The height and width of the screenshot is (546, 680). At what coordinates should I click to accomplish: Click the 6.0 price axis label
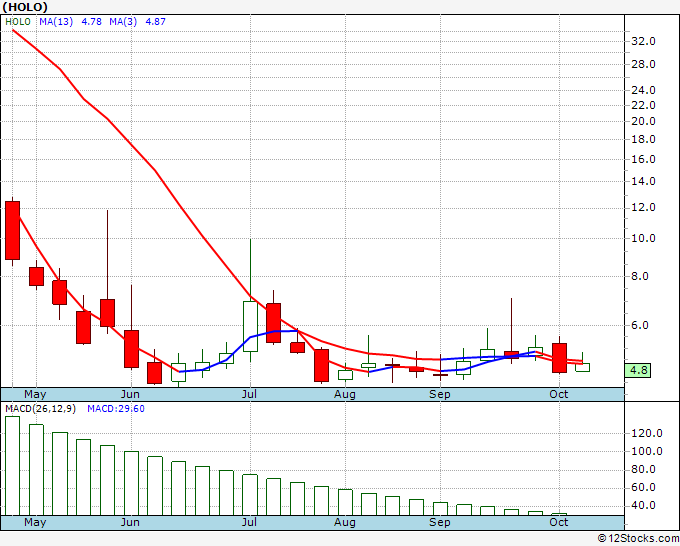640,325
